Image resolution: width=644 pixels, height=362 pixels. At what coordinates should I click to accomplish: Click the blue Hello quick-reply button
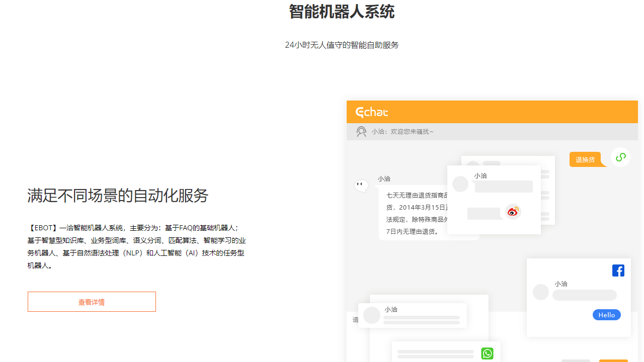(x=606, y=315)
